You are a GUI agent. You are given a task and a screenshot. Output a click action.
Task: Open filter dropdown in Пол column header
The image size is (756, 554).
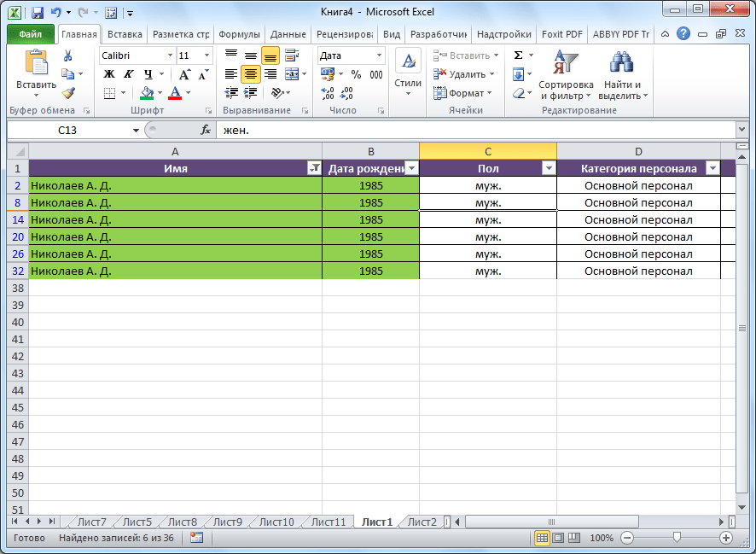tap(548, 168)
